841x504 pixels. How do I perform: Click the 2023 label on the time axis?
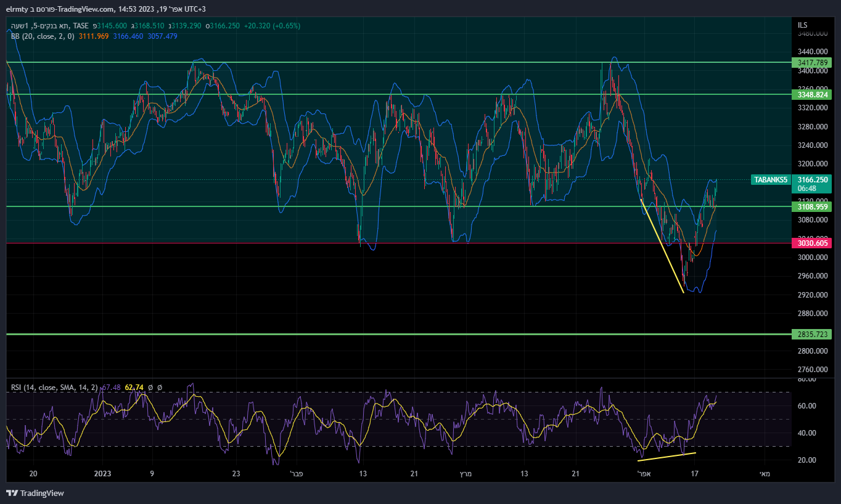click(102, 474)
